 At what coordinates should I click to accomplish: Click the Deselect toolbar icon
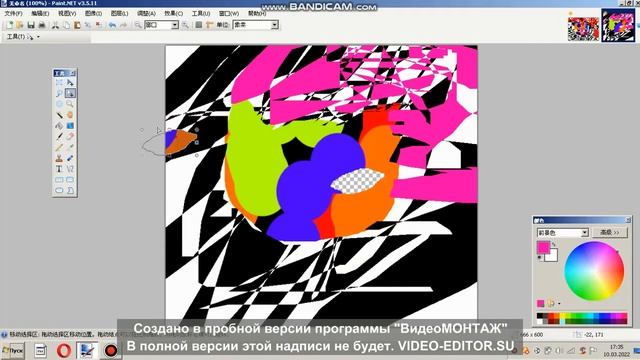tap(99, 25)
